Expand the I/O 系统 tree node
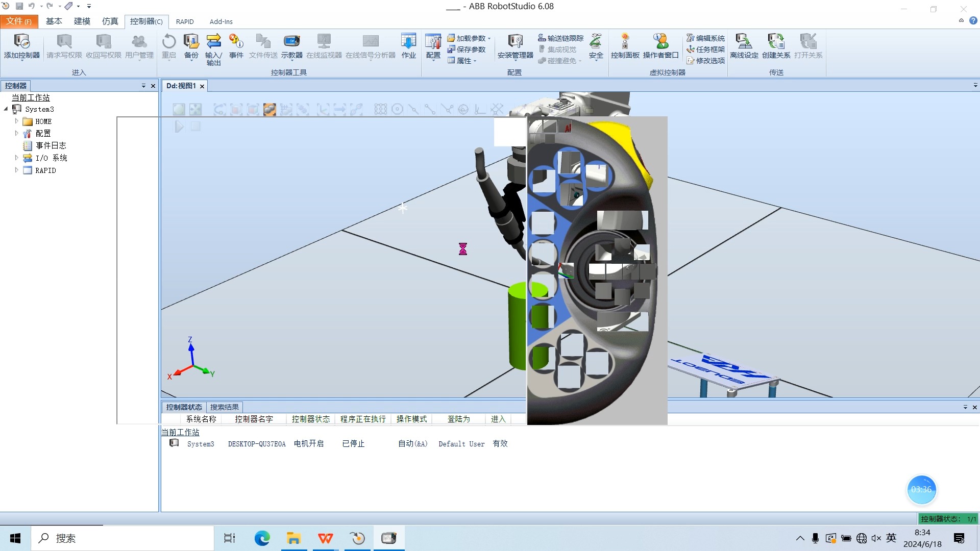 (16, 158)
